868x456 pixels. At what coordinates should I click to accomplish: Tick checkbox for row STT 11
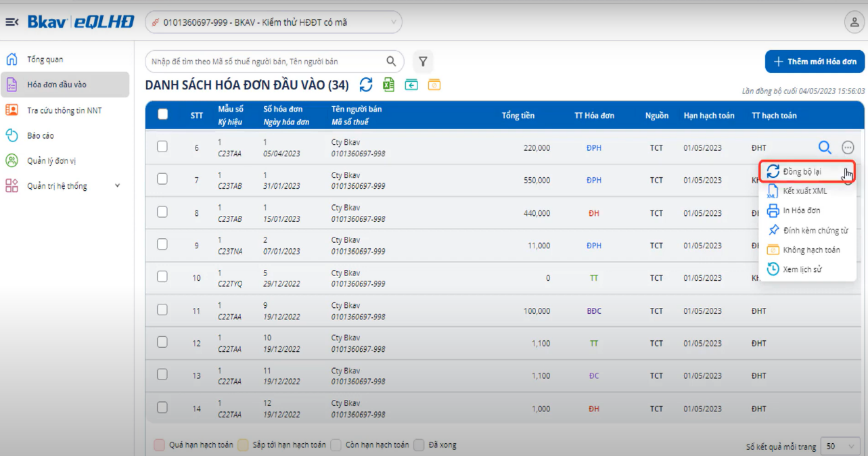pyautogui.click(x=162, y=309)
